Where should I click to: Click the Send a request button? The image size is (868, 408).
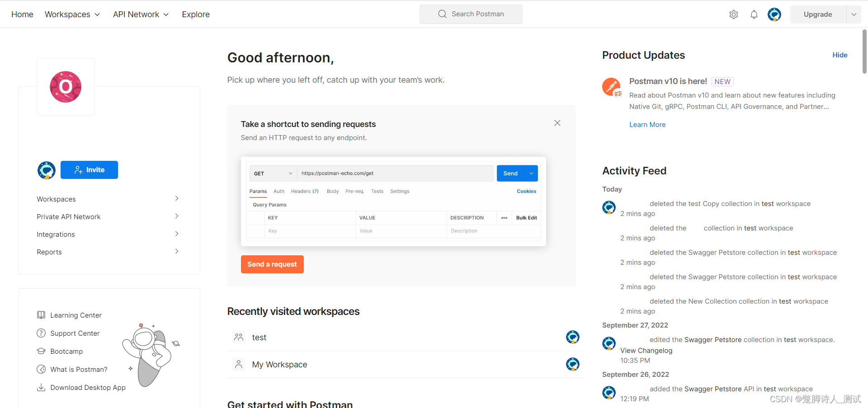coord(272,264)
